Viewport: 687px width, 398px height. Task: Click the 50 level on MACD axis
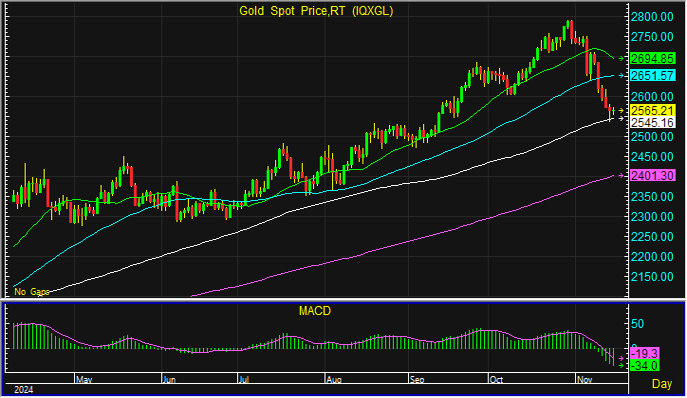click(637, 324)
